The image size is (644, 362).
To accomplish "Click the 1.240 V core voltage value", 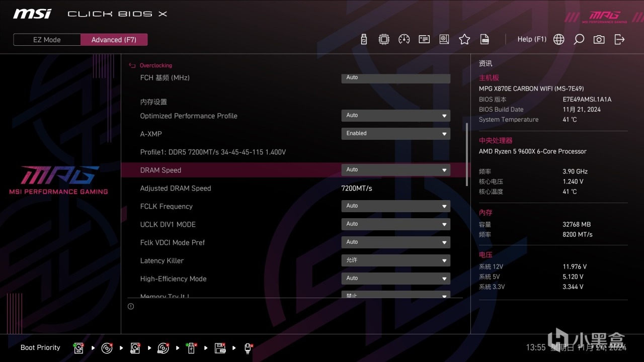I will pos(573,182).
